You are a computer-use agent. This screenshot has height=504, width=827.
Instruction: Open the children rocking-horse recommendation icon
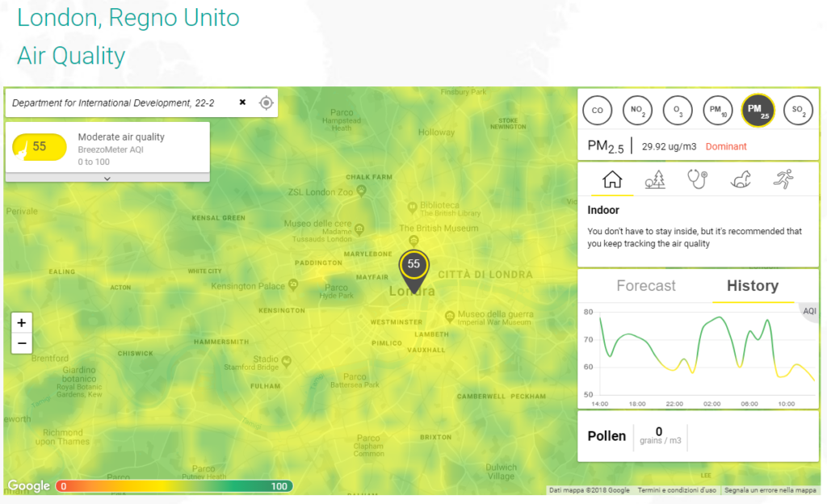coord(741,179)
